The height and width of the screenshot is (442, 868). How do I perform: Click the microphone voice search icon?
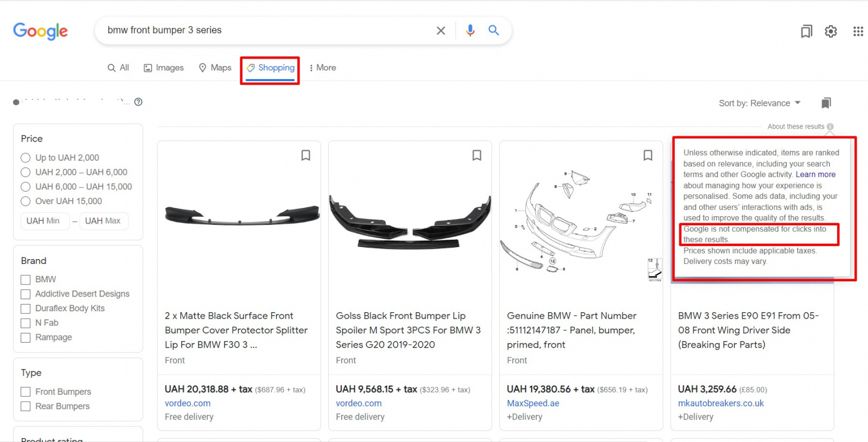click(470, 30)
